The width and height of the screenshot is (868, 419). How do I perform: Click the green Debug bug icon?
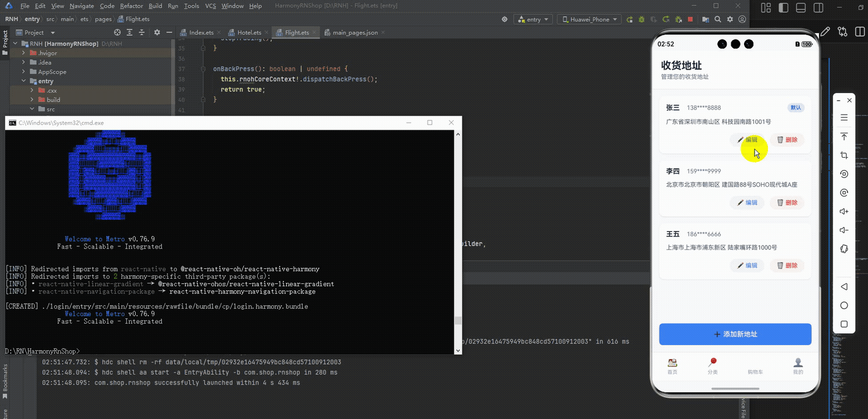pyautogui.click(x=642, y=19)
